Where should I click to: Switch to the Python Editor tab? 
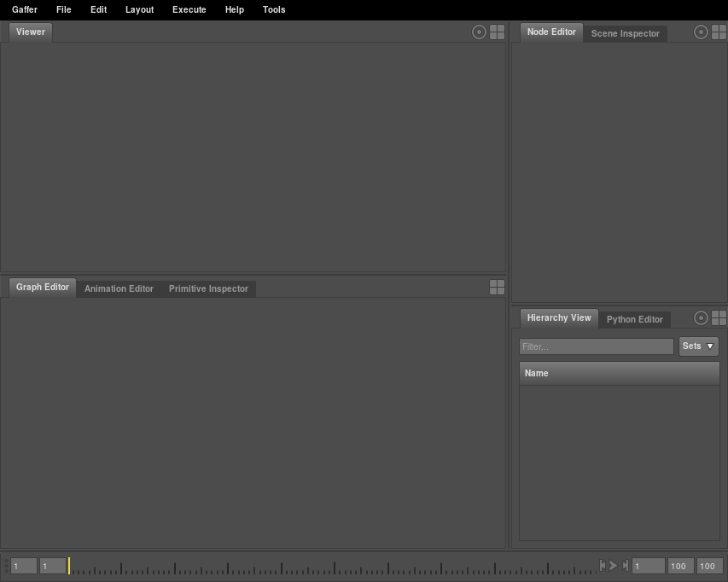click(634, 320)
